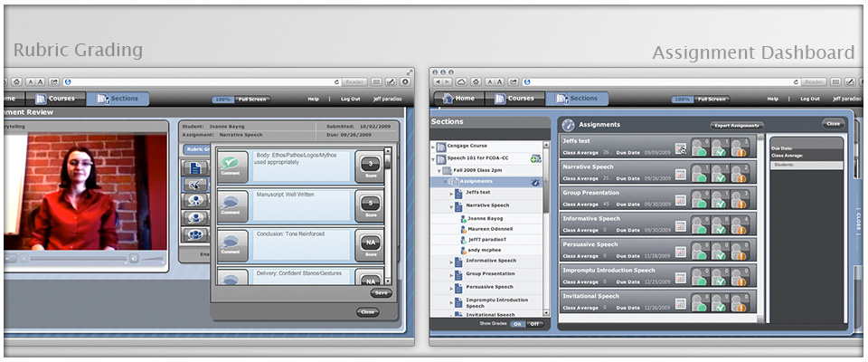
Task: Click checkmark student status icon for Jeffs test
Action: 719,148
